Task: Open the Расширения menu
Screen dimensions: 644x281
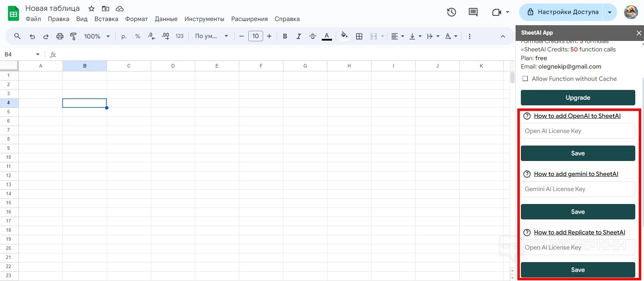Action: point(249,19)
